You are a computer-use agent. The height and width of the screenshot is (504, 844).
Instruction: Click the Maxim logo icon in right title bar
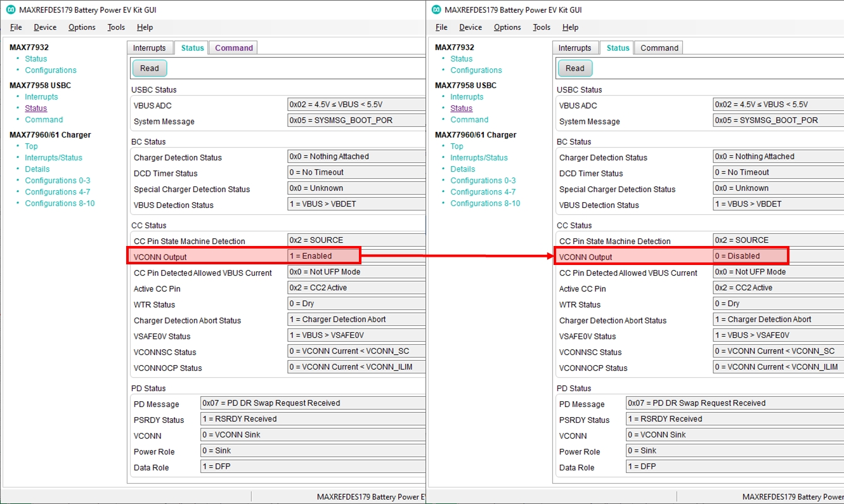point(436,10)
